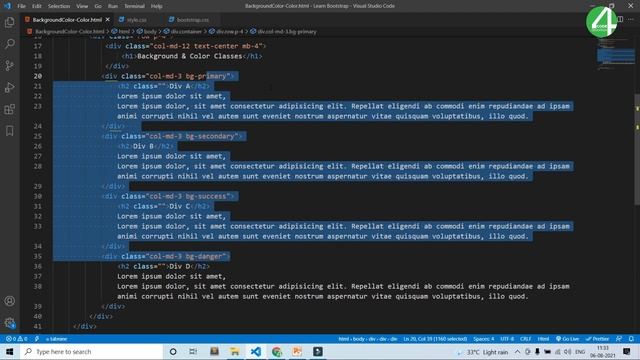Click the errors and warnings status indicator

click(x=16, y=339)
